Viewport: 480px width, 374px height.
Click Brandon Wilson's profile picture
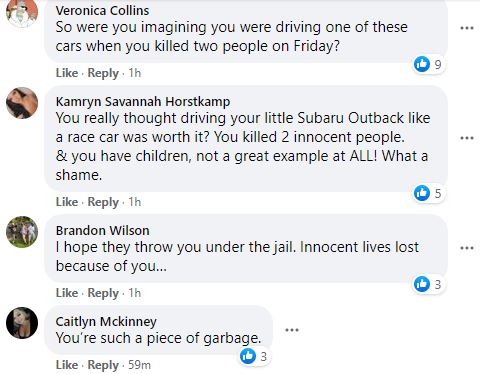pyautogui.click(x=22, y=232)
